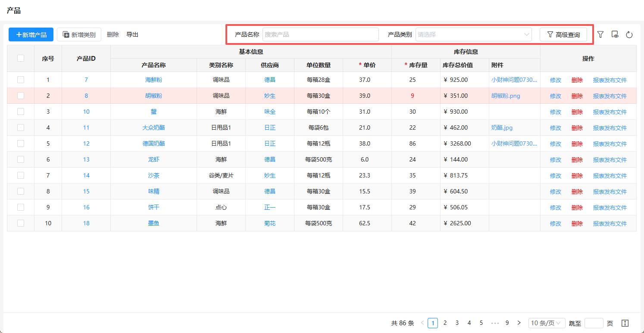This screenshot has height=333, width=644.
Task: Select the checkbox for 墨鱼 row
Action: click(x=21, y=223)
